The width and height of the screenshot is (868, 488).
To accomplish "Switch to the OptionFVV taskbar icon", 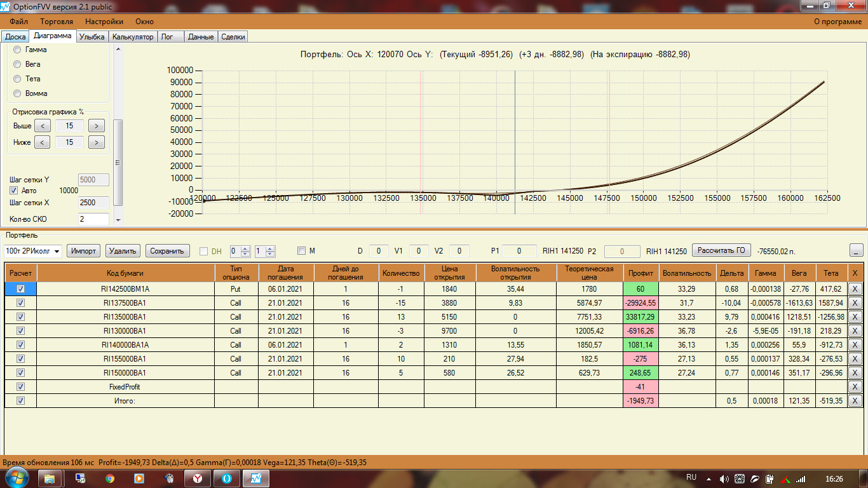I will pos(256,478).
